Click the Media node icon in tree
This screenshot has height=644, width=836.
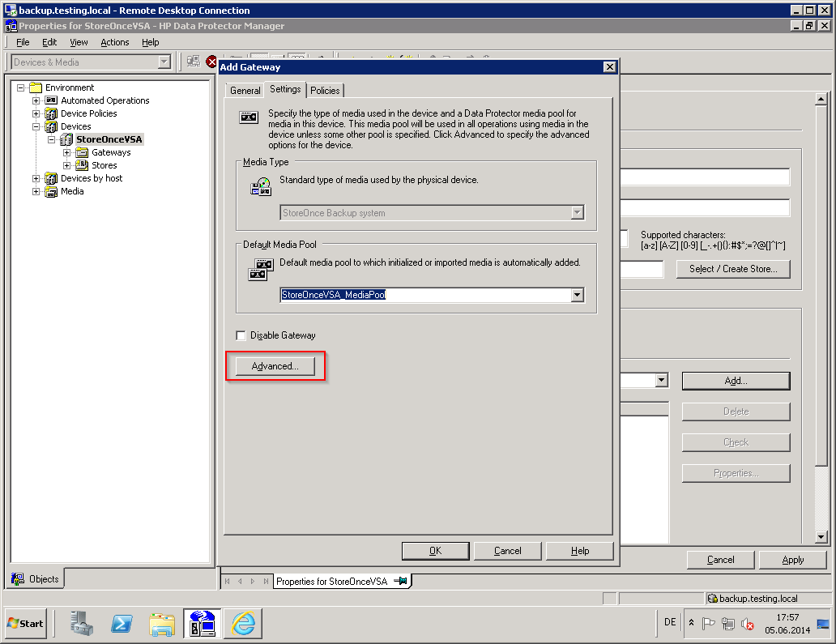coord(51,191)
